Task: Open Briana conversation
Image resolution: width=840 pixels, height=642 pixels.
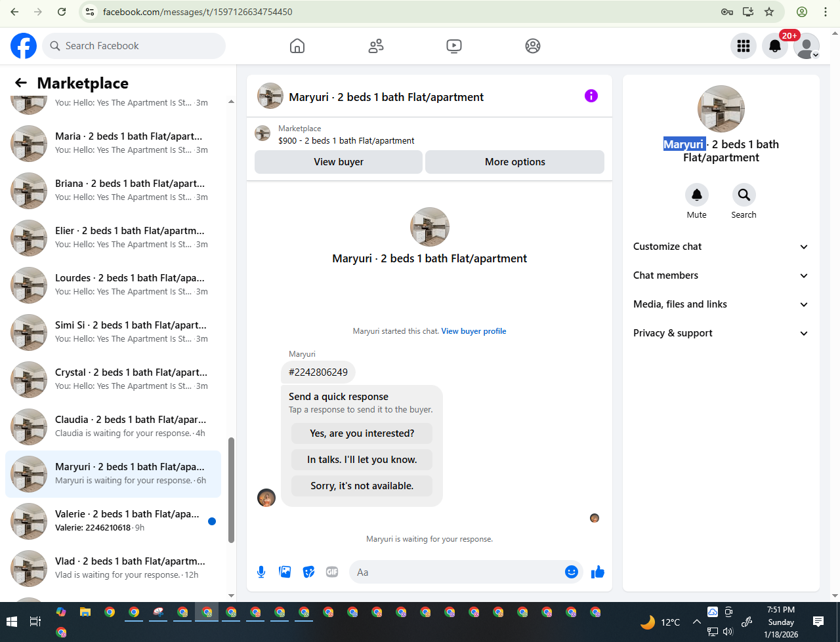Action: point(113,190)
